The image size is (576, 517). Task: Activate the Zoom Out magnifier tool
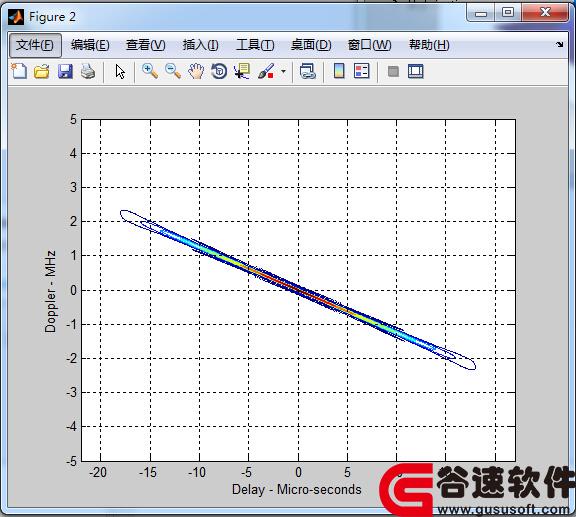[173, 71]
